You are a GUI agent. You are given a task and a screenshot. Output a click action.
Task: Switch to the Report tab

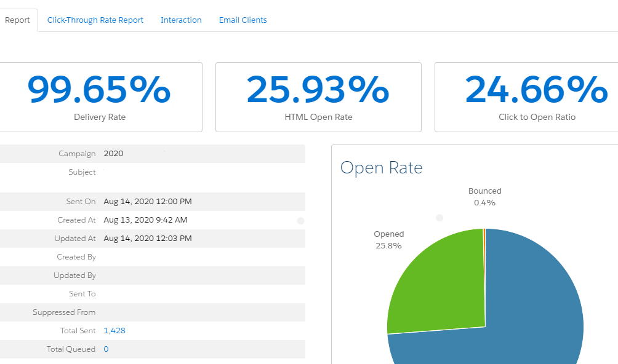coord(17,20)
